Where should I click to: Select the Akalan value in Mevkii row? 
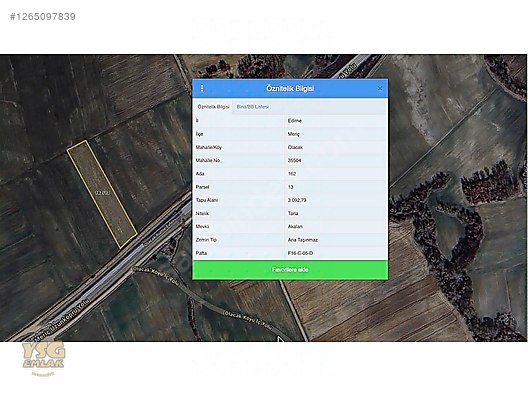click(295, 227)
